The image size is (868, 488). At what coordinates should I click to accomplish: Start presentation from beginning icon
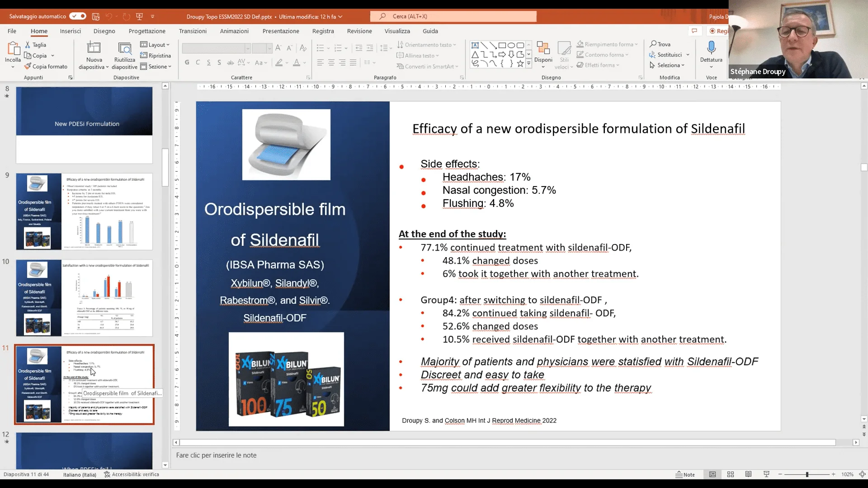point(139,16)
